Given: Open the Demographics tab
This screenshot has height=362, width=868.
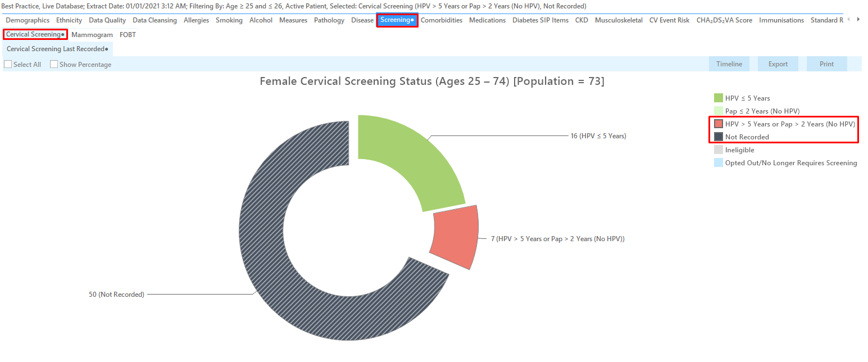Looking at the screenshot, I should point(28,20).
